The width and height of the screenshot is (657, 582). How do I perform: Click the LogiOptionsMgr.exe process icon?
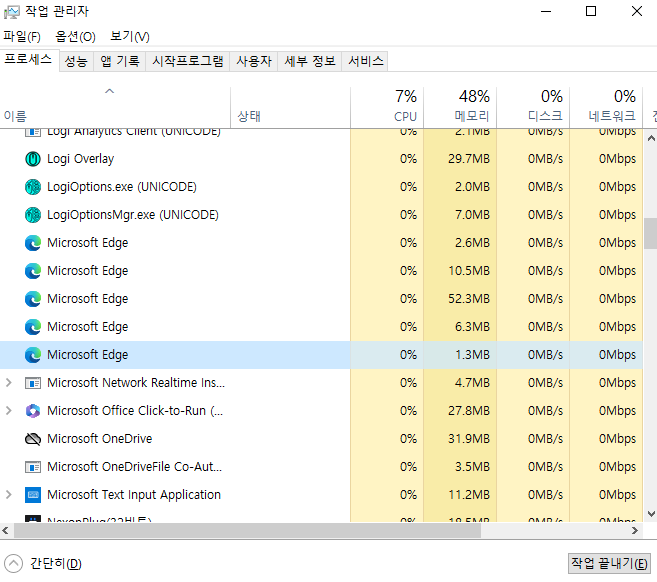click(x=33, y=215)
